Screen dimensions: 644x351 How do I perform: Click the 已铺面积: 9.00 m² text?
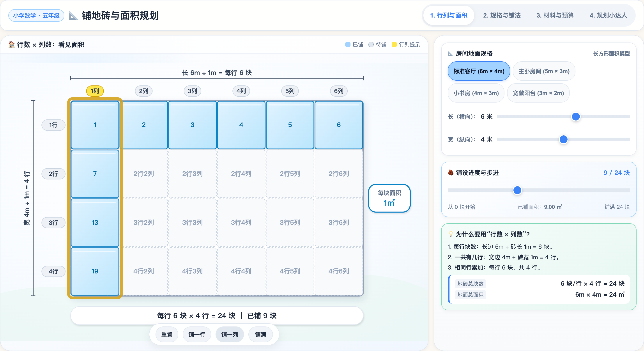click(540, 207)
